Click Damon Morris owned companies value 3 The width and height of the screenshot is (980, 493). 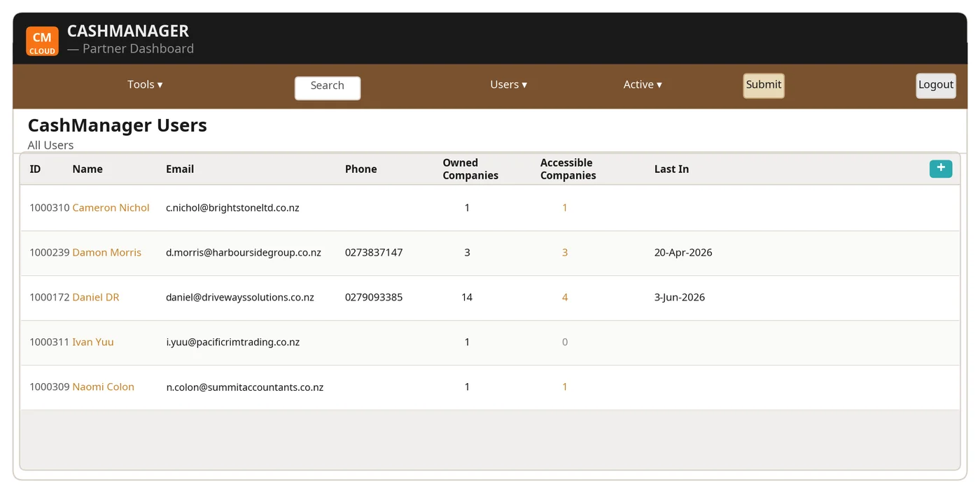point(467,253)
